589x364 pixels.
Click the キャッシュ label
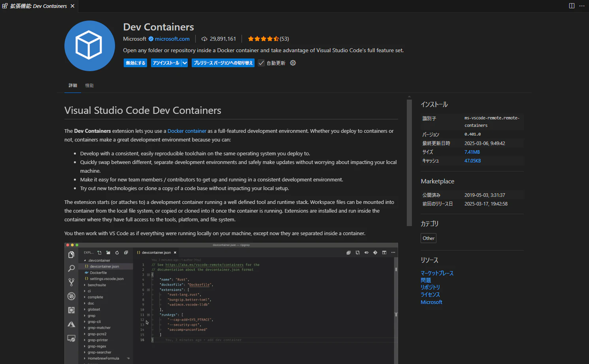click(431, 161)
